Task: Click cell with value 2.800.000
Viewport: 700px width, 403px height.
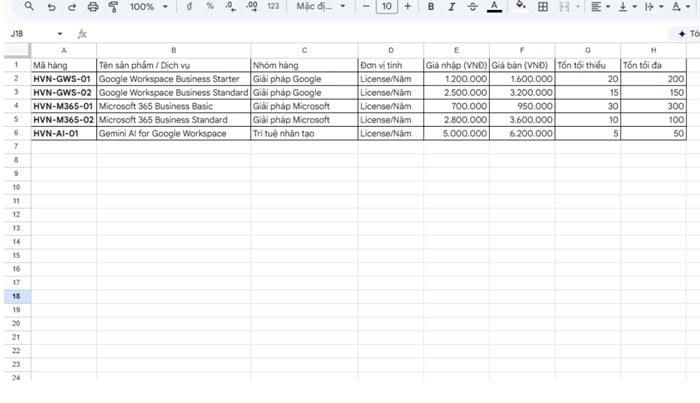Action: tap(456, 120)
